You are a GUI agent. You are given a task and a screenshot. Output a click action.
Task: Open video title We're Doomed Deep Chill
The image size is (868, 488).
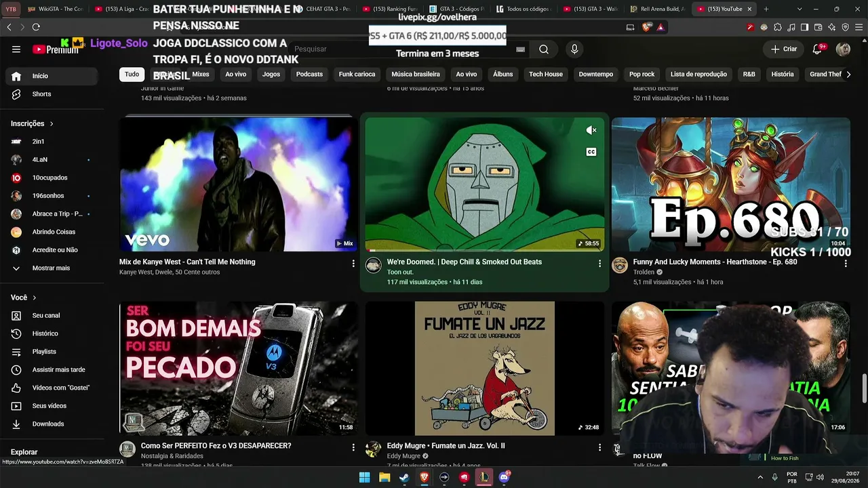tap(465, 262)
